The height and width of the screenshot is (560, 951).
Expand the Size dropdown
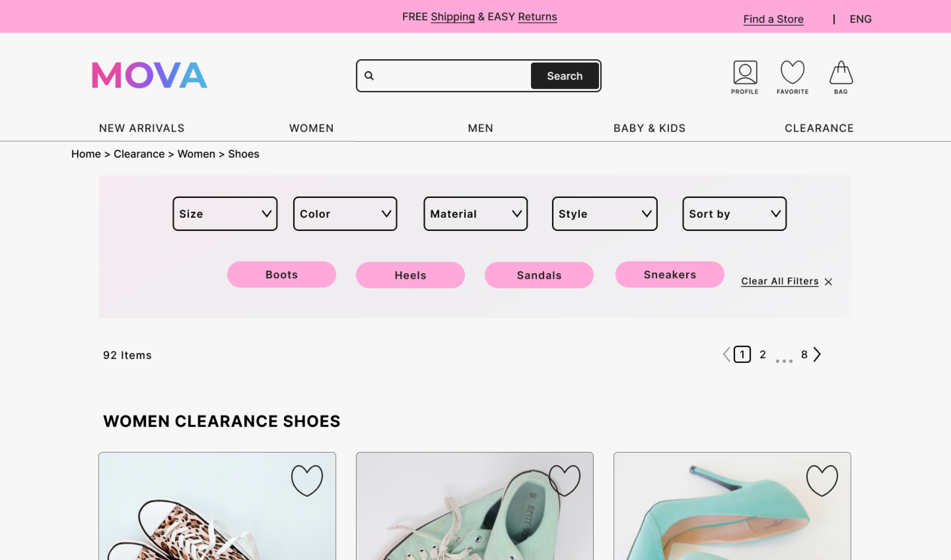(x=225, y=214)
